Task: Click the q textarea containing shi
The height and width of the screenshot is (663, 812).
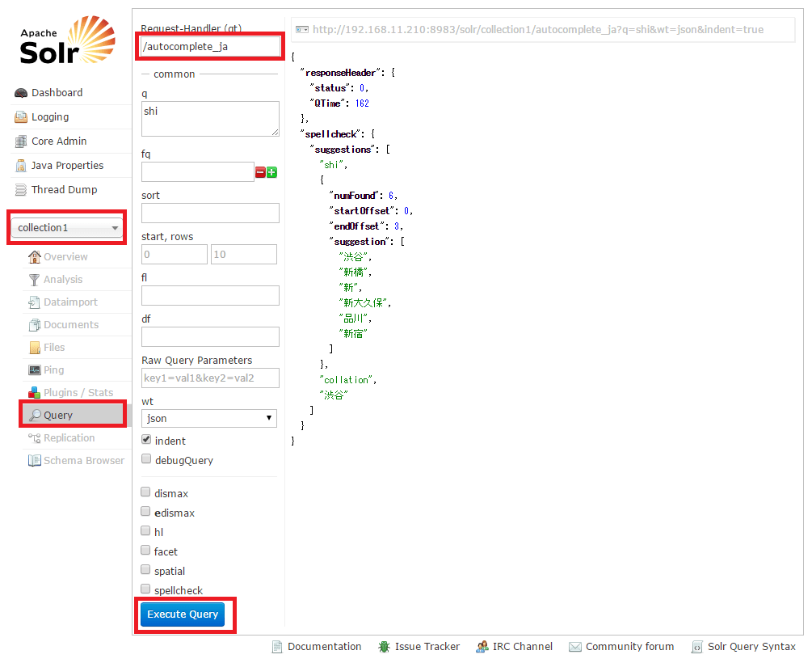Action: coord(210,119)
